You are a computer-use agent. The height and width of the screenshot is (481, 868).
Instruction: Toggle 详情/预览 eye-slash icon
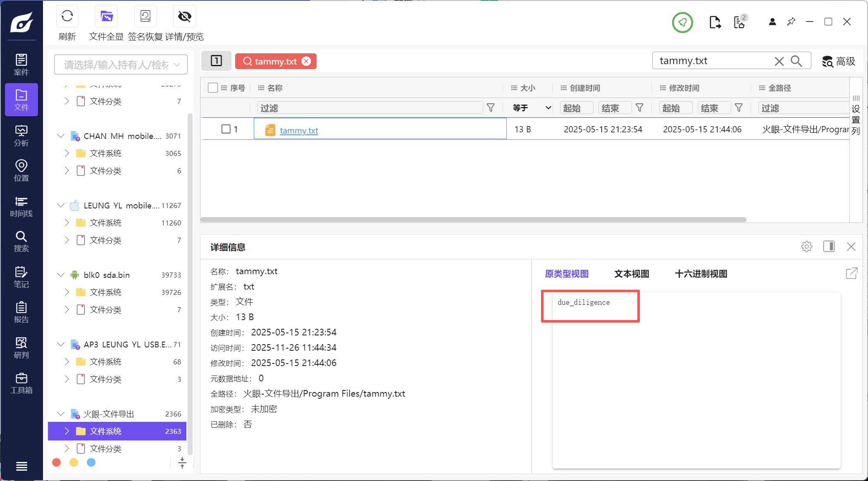[184, 17]
